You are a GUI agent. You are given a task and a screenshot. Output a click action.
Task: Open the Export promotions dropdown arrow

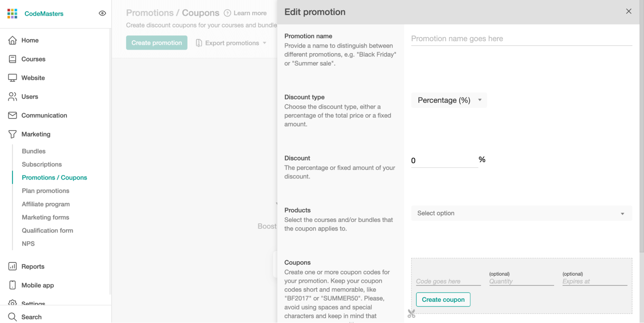point(264,43)
